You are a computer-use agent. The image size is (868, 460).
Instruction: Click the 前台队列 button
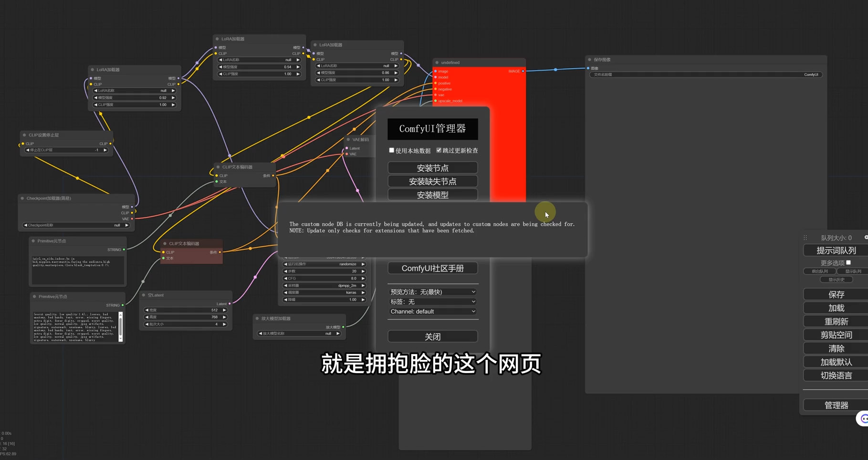820,271
